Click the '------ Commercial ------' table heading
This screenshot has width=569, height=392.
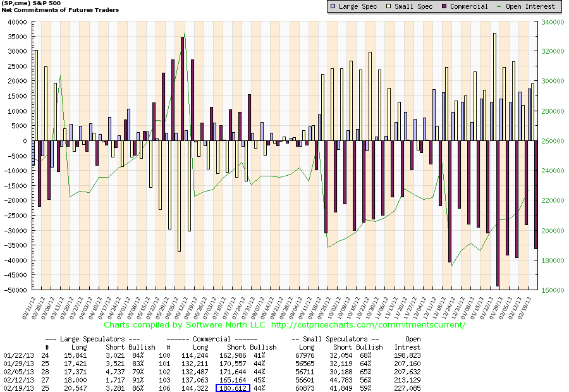click(x=212, y=339)
